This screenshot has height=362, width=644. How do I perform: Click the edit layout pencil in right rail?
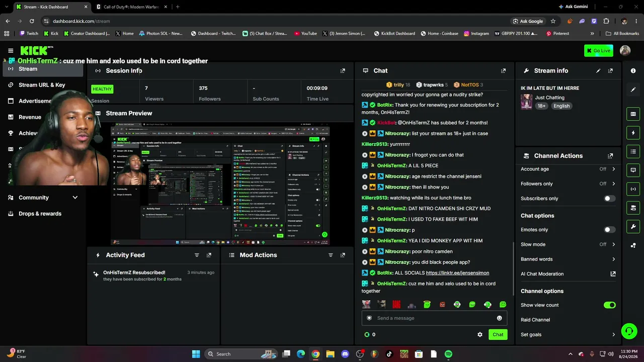click(633, 89)
